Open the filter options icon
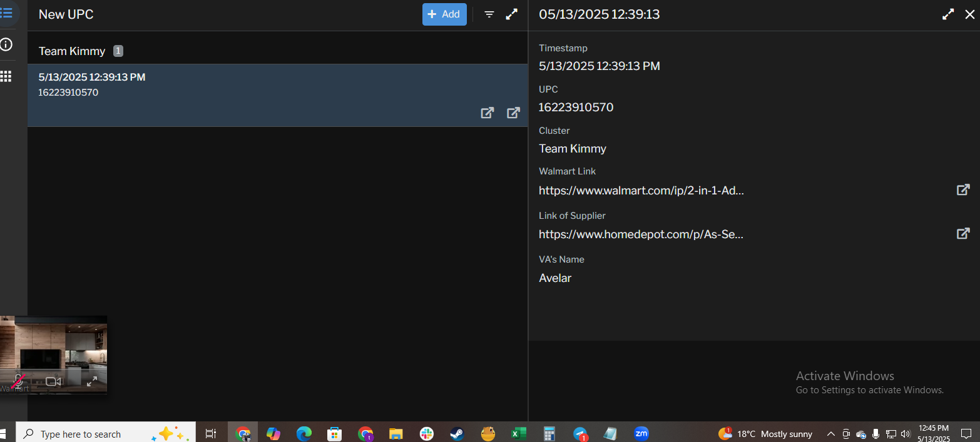Screen dimensions: 980x442 tap(489, 14)
